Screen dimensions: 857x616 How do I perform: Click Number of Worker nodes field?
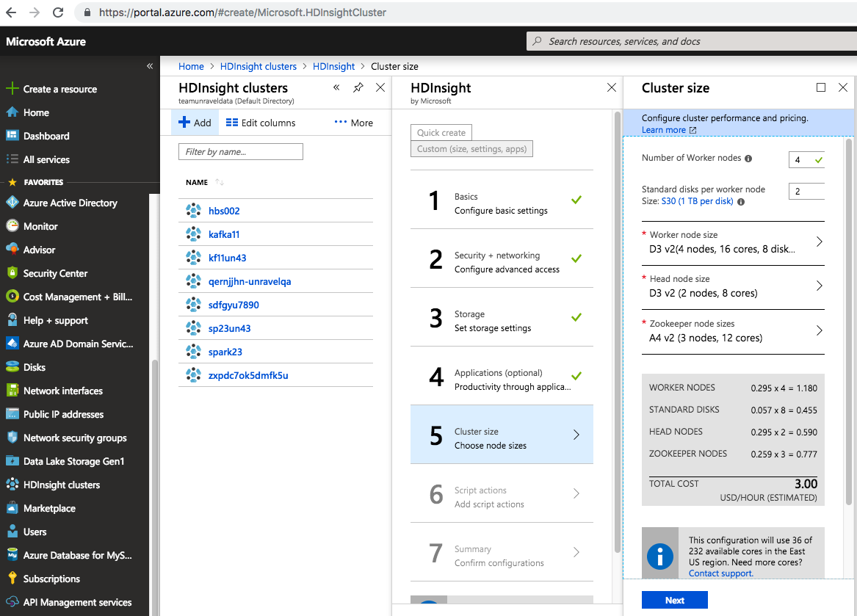point(807,159)
